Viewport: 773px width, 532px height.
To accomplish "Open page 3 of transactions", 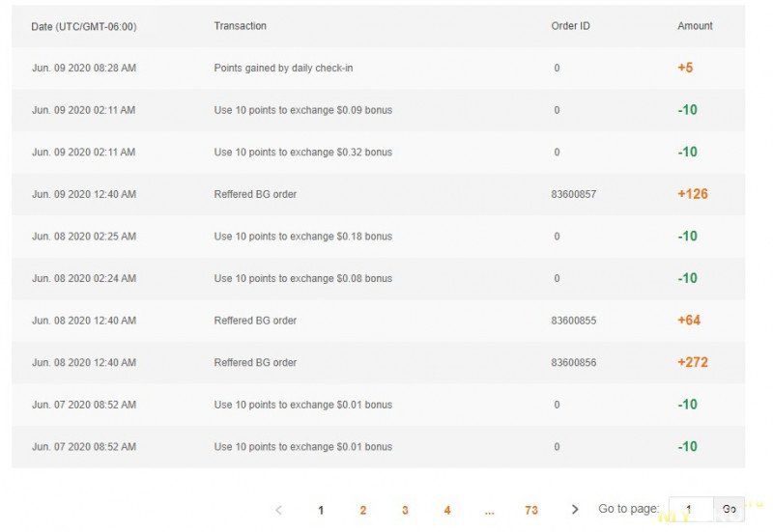I will [x=405, y=511].
